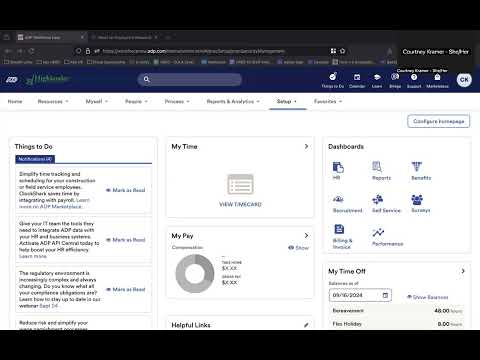Click the Learn graduation cap icon
Viewport: 480px width, 360px height.
pyautogui.click(x=377, y=77)
